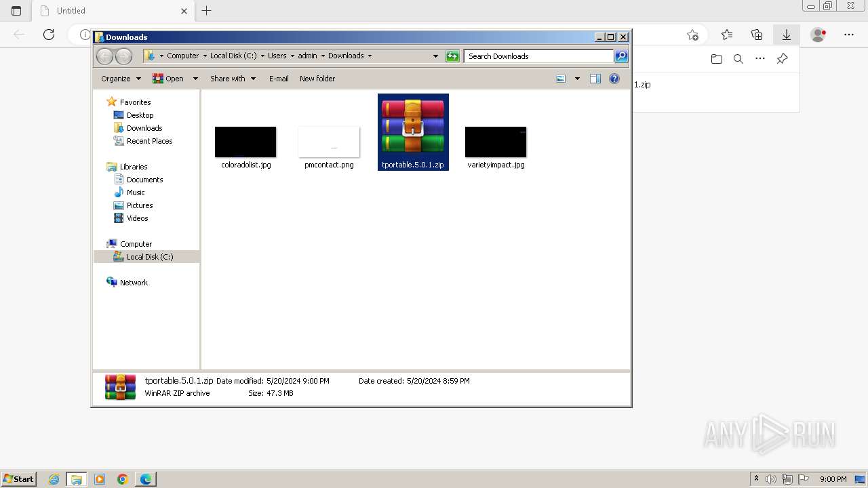Open the Share with dropdown
The image size is (868, 488).
(233, 79)
